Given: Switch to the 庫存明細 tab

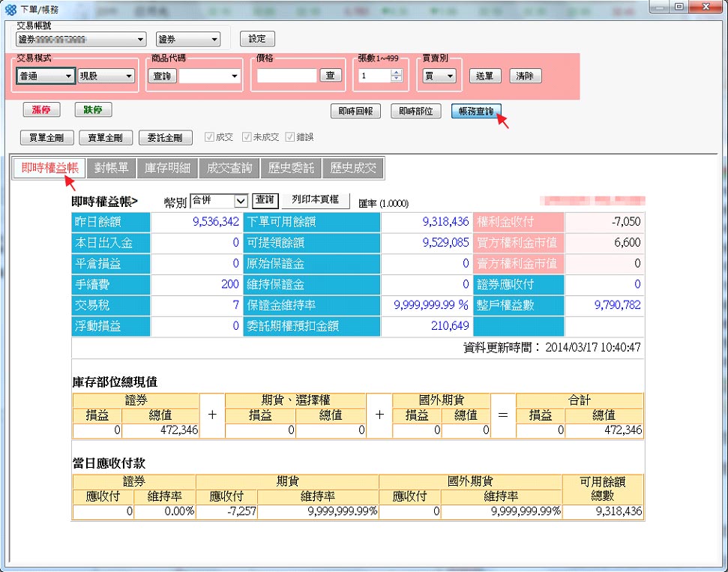Looking at the screenshot, I should tap(168, 168).
